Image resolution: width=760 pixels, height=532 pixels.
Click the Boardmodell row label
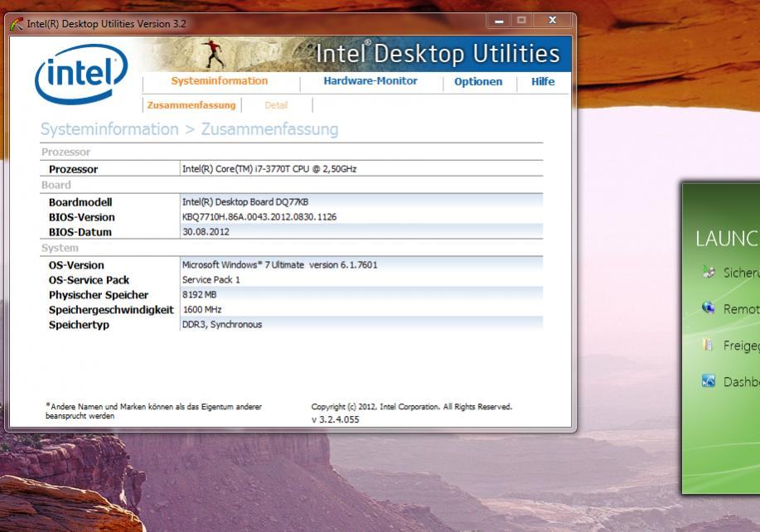click(x=80, y=202)
